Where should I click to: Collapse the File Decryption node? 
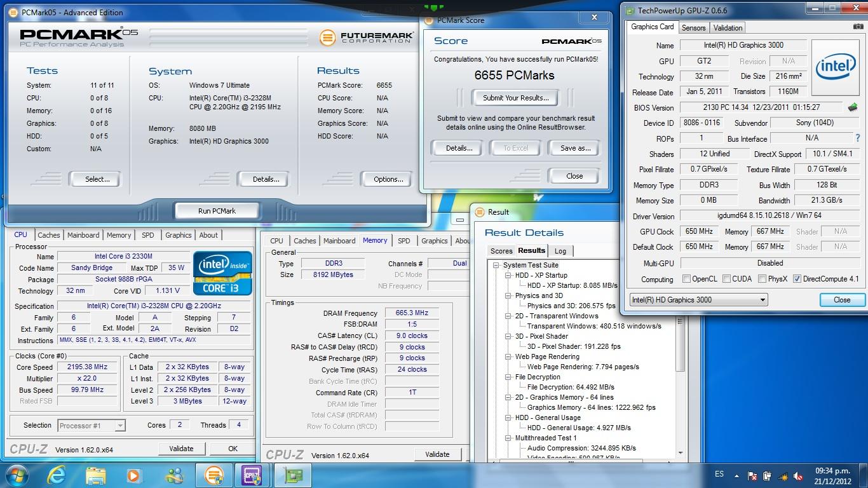tap(508, 377)
